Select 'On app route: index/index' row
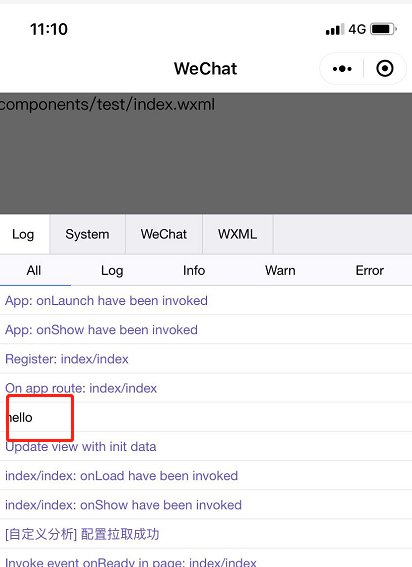412x567 pixels. 206,388
